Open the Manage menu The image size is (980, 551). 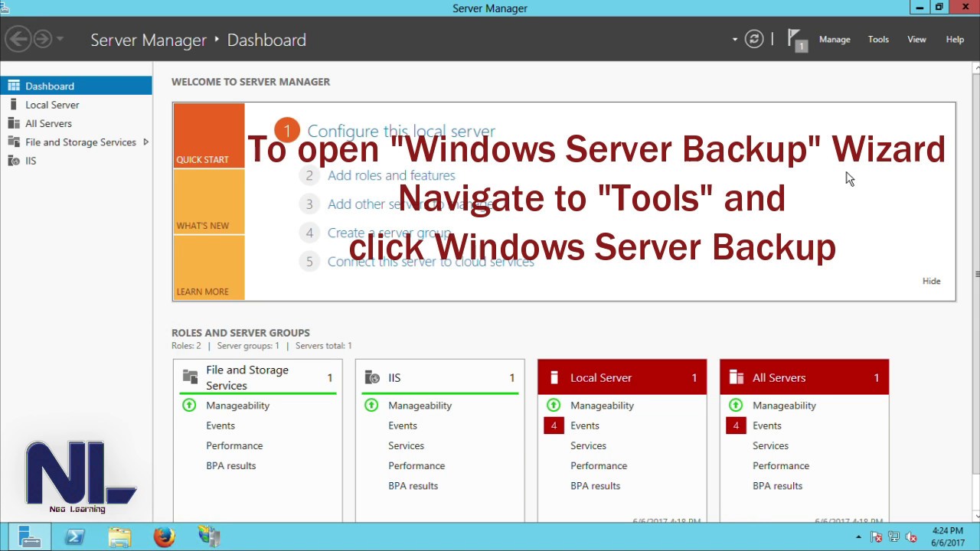click(835, 39)
